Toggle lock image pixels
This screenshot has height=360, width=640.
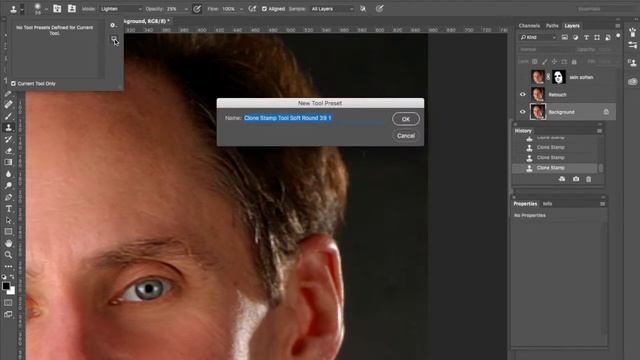544,62
